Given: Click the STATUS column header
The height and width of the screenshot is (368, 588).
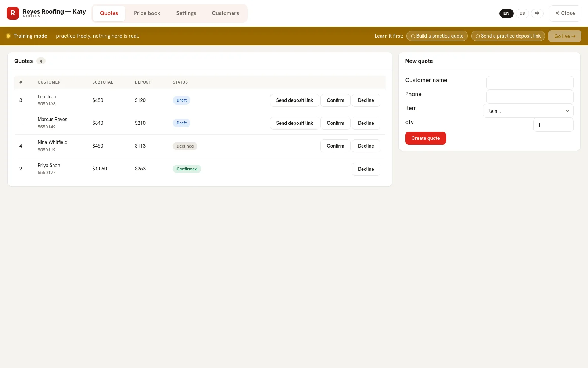Looking at the screenshot, I should click(180, 82).
